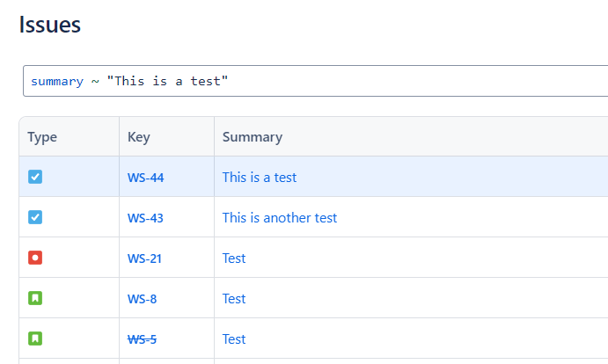This screenshot has width=608, height=364.
Task: Open the "This is another test" summary link
Action: [280, 217]
